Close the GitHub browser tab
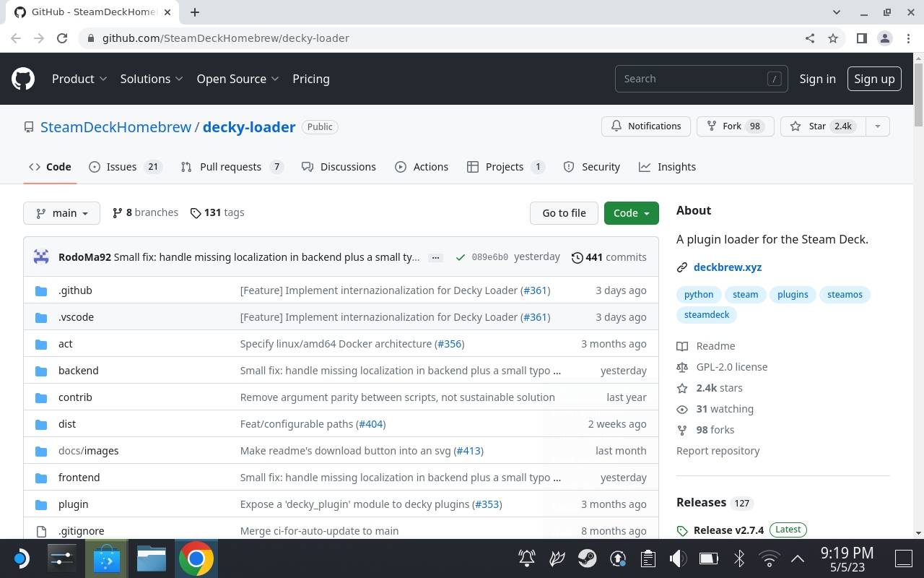Screen dimensions: 924x578 click(168, 12)
